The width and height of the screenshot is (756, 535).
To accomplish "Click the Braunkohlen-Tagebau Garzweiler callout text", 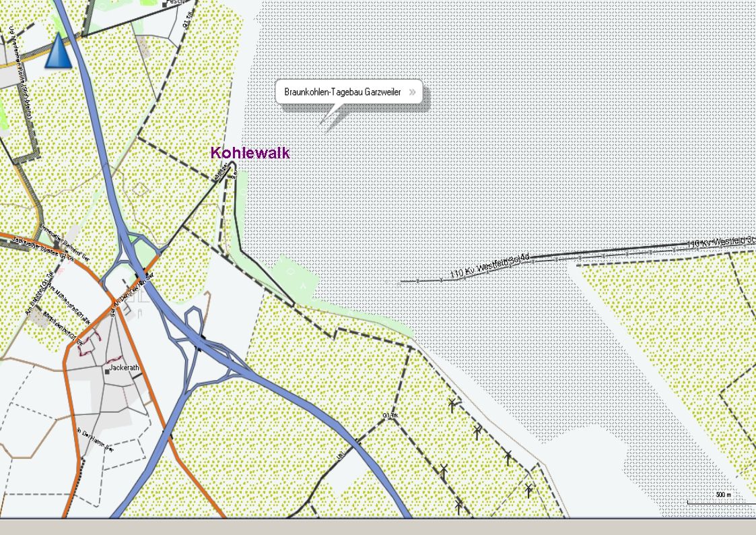I will tap(342, 92).
